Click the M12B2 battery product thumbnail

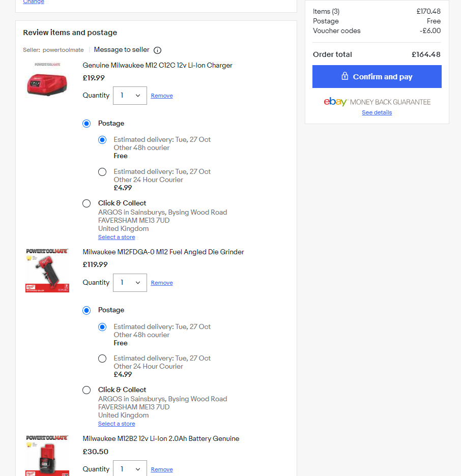47,456
